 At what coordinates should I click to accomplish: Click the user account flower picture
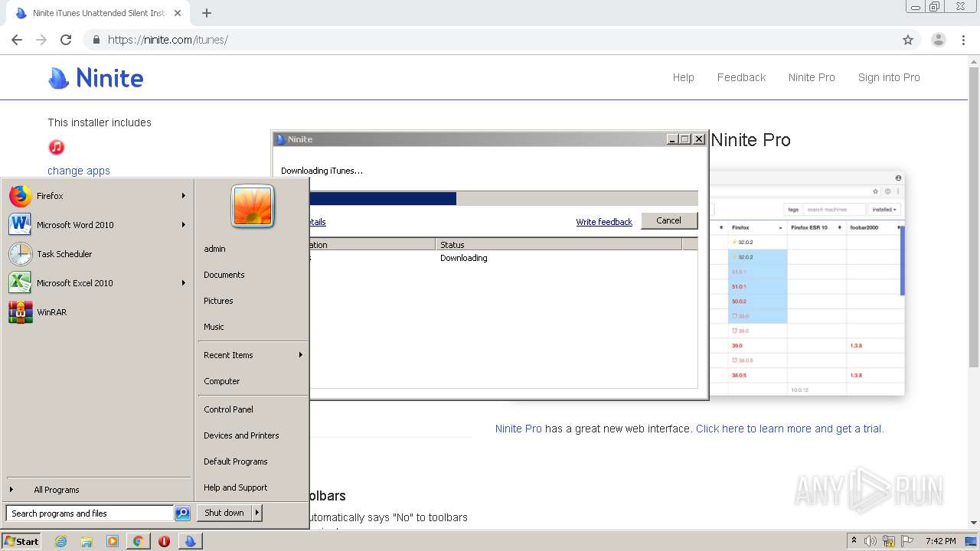pyautogui.click(x=253, y=207)
